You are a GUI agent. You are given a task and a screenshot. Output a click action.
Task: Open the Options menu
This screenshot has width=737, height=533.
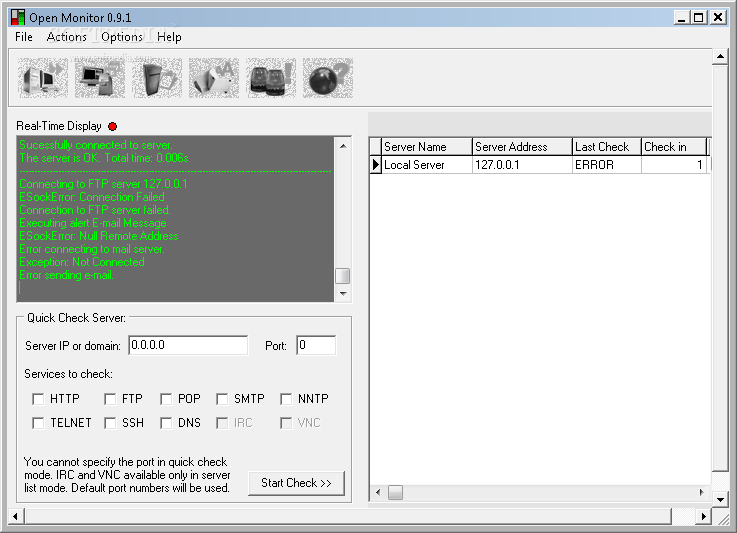(x=122, y=37)
